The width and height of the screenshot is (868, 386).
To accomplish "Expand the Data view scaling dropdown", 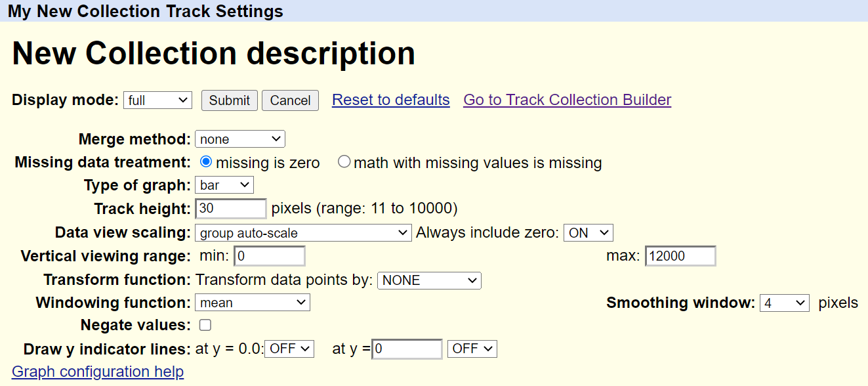I will click(x=303, y=232).
